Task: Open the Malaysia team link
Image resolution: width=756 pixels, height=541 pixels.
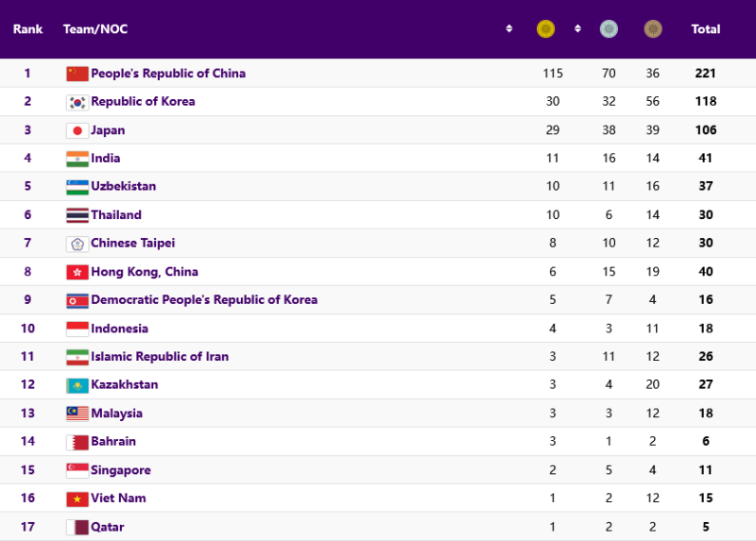Action: pyautogui.click(x=116, y=414)
